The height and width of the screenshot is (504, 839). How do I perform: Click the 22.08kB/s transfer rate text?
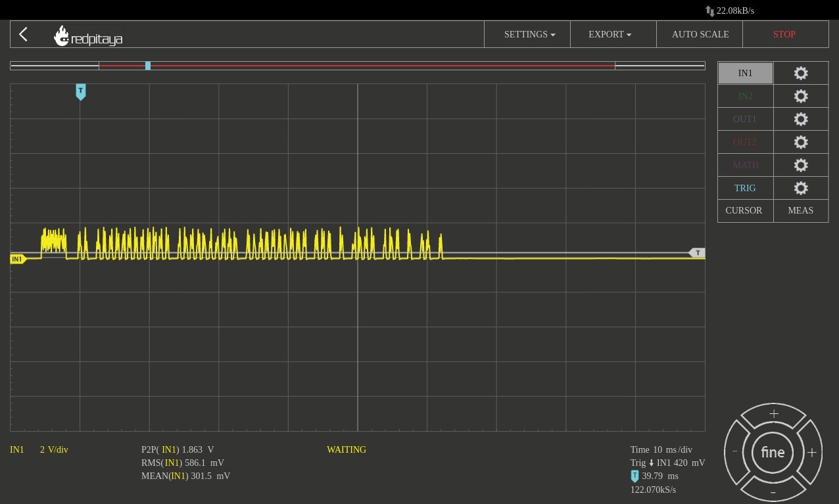coord(735,11)
